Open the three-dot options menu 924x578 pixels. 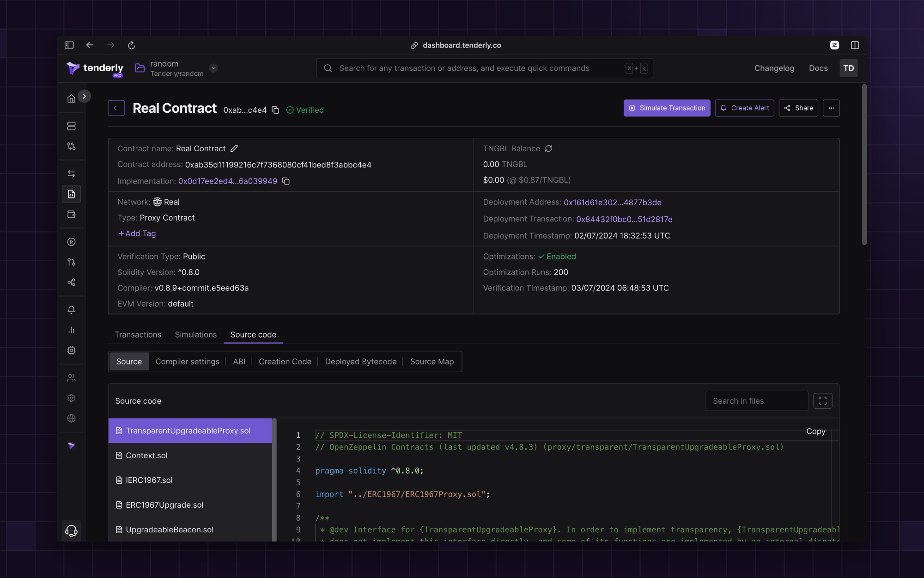pyautogui.click(x=831, y=108)
